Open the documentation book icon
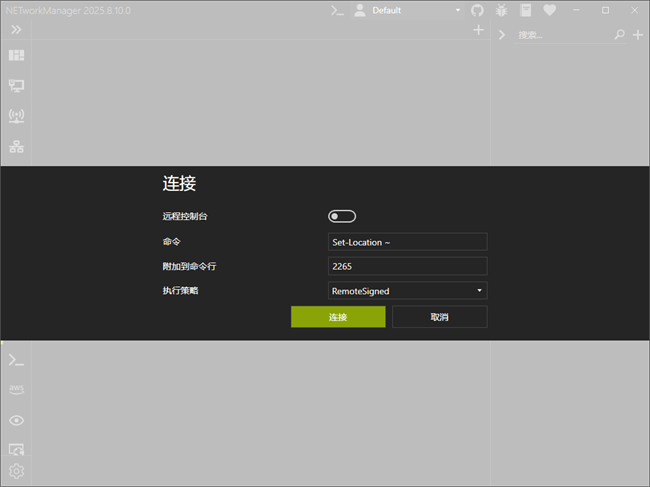 pos(527,10)
